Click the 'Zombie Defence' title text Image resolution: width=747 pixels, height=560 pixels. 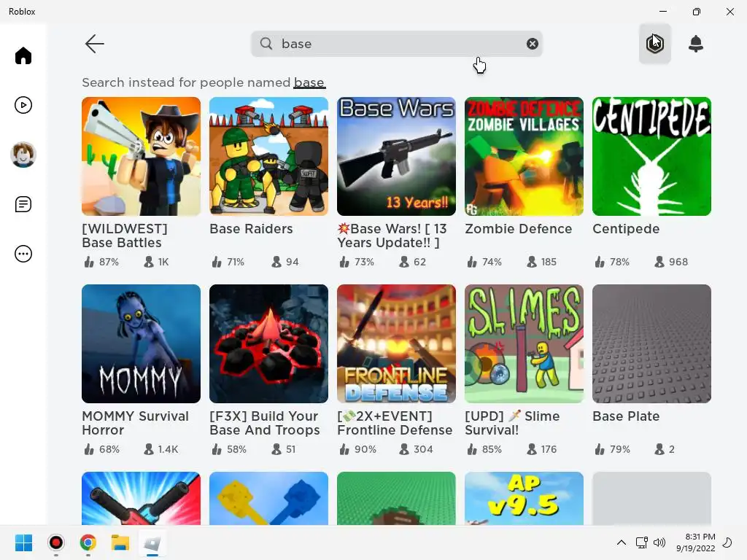[x=519, y=229]
